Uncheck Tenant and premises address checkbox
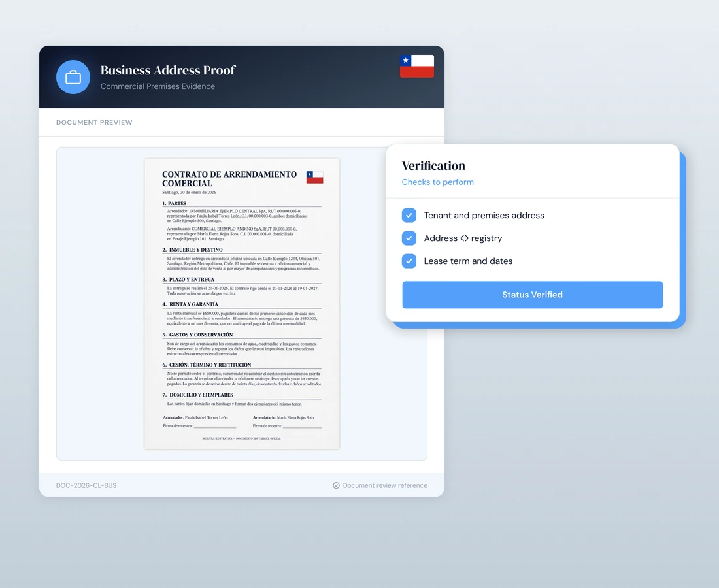The width and height of the screenshot is (719, 588). tap(409, 216)
